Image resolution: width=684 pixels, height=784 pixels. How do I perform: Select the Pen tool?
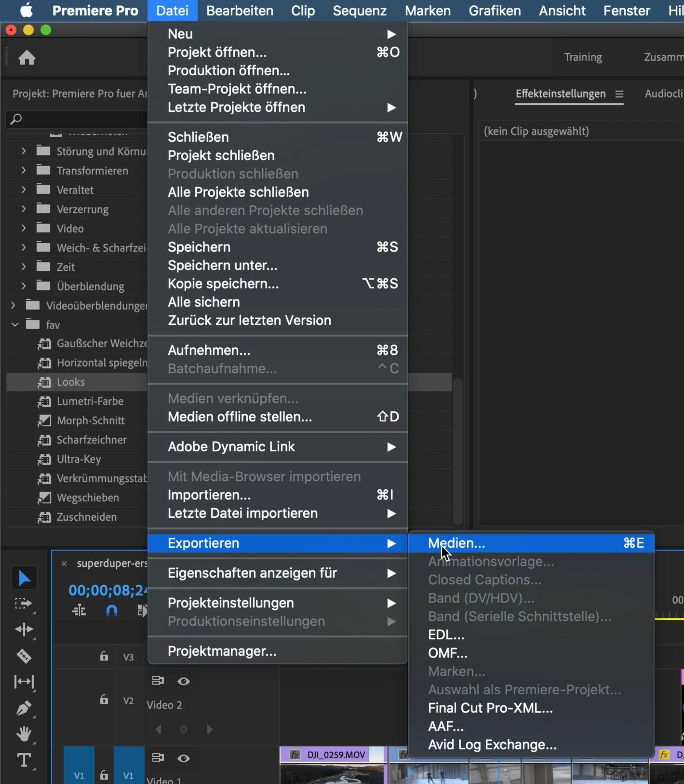pos(24,708)
